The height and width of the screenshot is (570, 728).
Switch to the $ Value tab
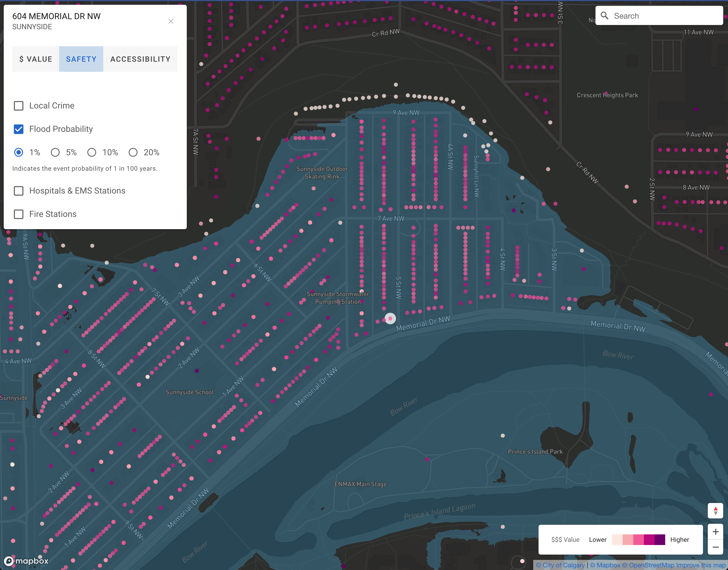(x=36, y=59)
